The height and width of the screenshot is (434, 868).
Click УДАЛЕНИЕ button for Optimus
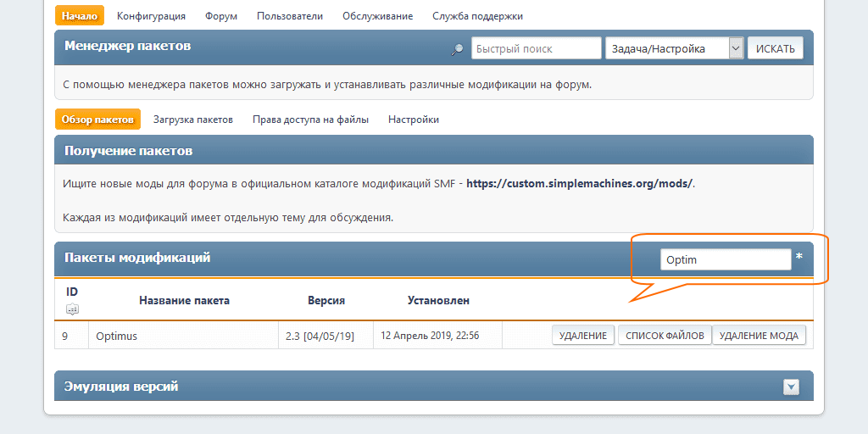click(x=583, y=336)
